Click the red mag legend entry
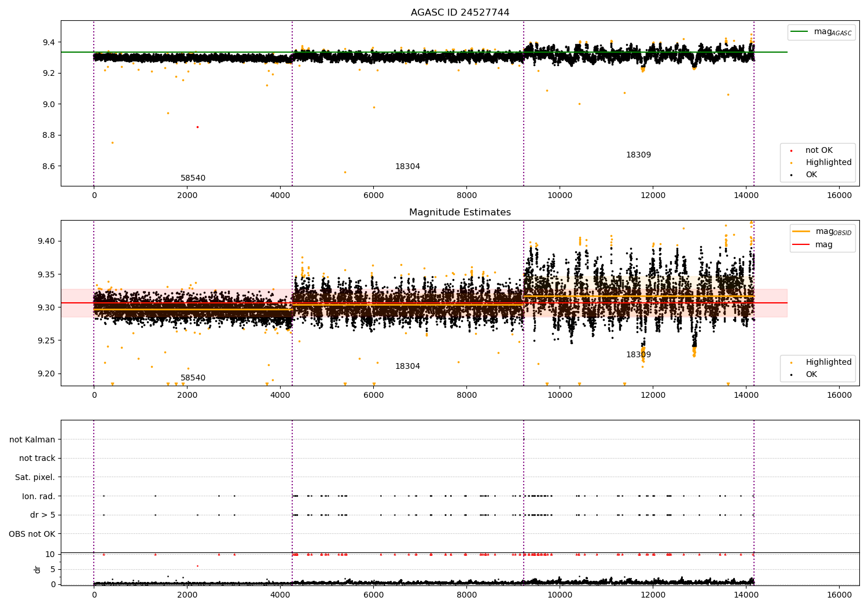 point(812,245)
